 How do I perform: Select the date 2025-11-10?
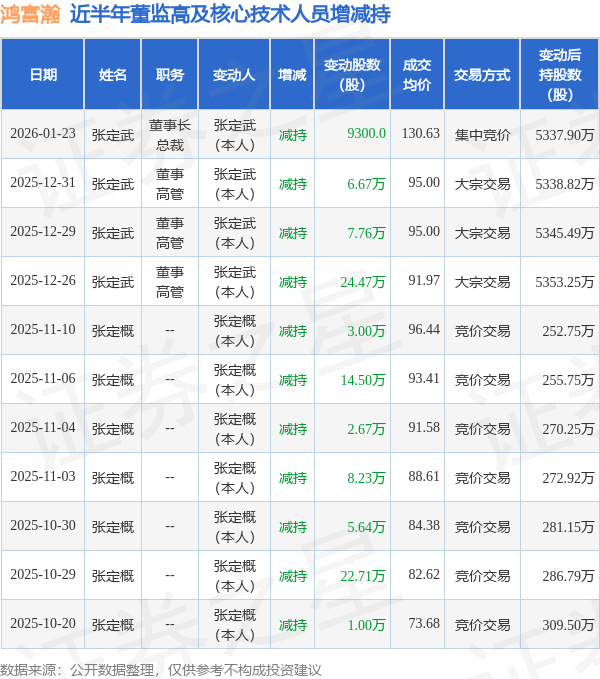click(43, 329)
